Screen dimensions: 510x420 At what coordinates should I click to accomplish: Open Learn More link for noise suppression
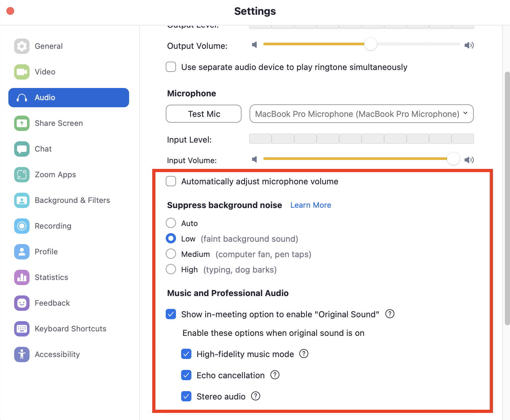click(x=311, y=205)
